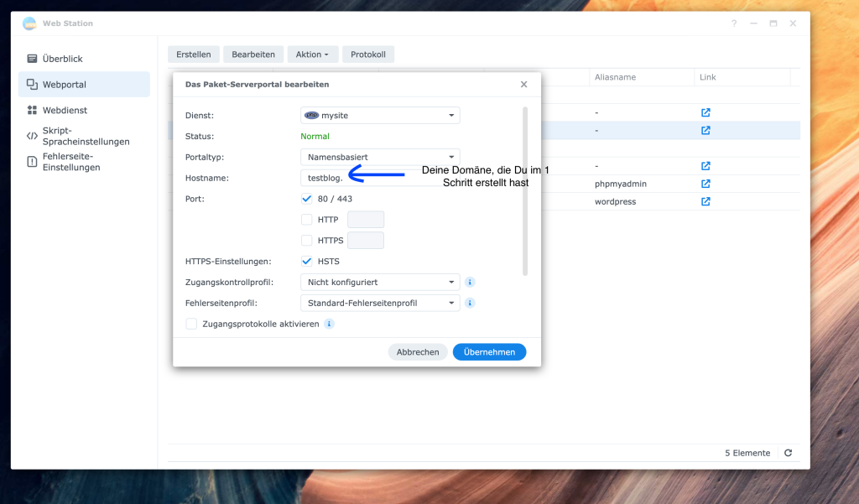The width and height of the screenshot is (859, 504).
Task: Click info icon next to Fehlerseitenprofil
Action: pyautogui.click(x=470, y=303)
